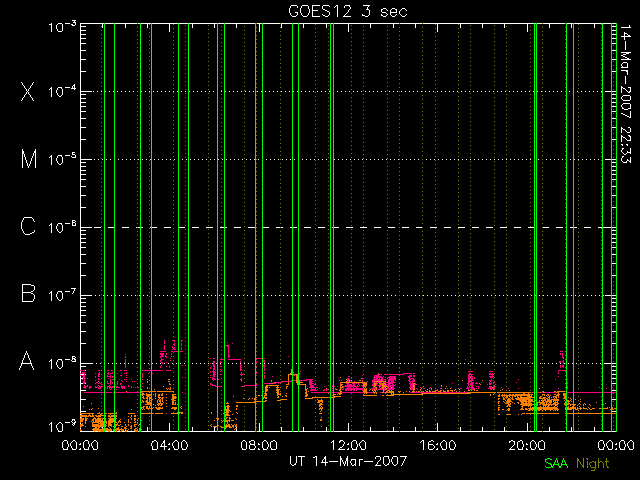Click the 04:00 time axis label
The image size is (640, 480).
click(x=169, y=445)
